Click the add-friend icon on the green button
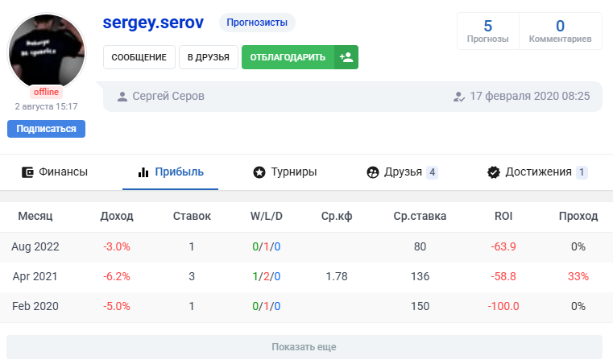Viewport: 613px width, 364px height. point(346,57)
